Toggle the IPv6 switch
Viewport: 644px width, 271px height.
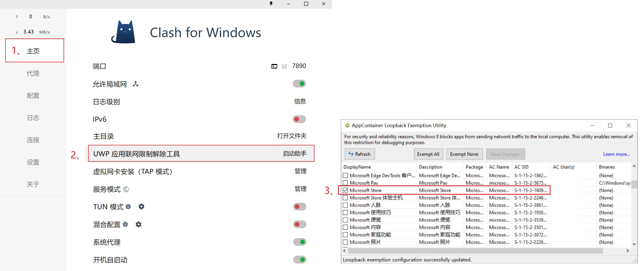click(299, 119)
